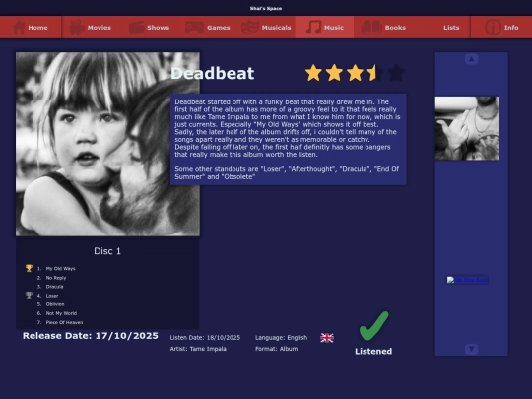Click the UK flag beside Language
532x399 pixels.
point(327,338)
